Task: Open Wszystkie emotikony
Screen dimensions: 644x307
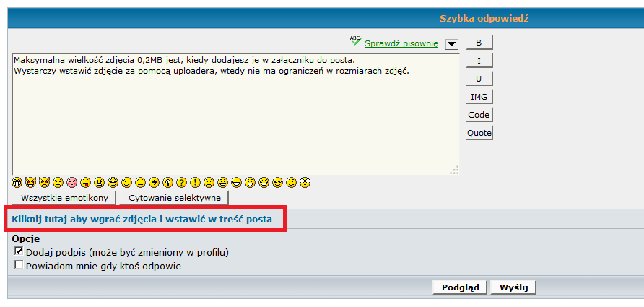Action: [64, 198]
